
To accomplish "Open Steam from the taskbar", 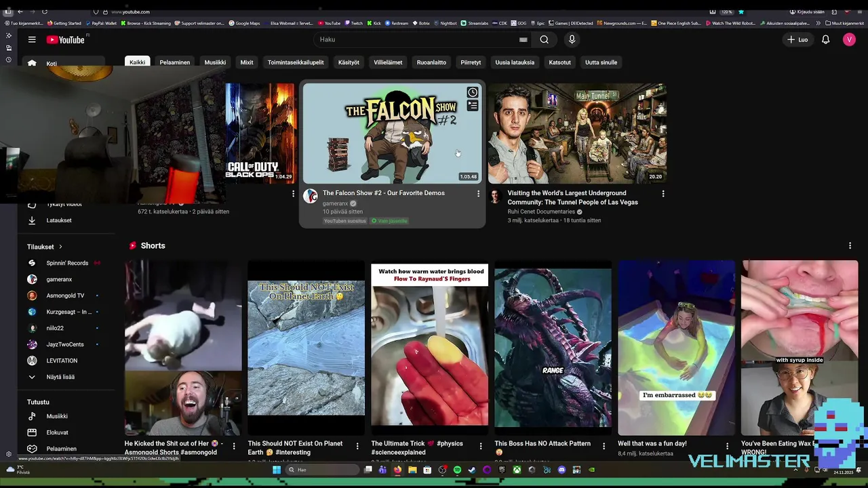I will click(x=472, y=470).
